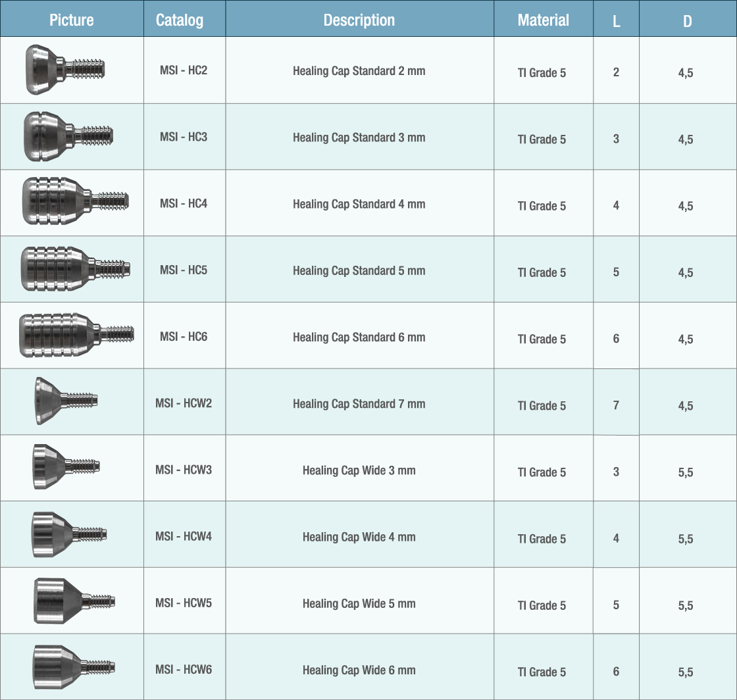
Task: Click the MSI - HCW2 product image
Action: (66, 401)
